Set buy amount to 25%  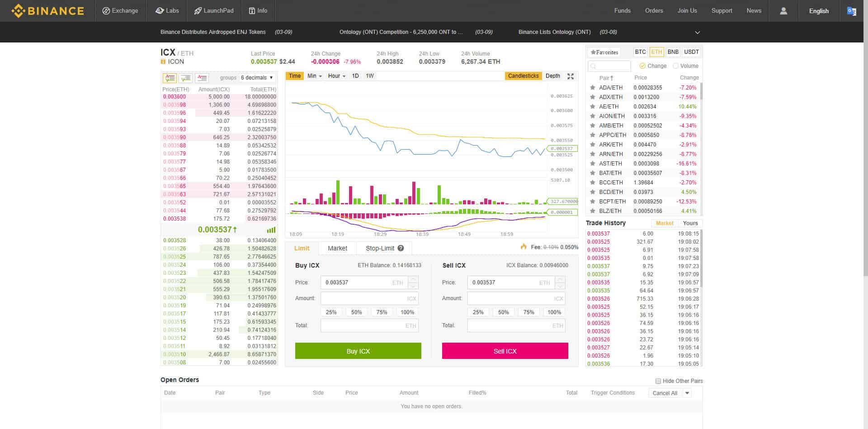coord(331,312)
